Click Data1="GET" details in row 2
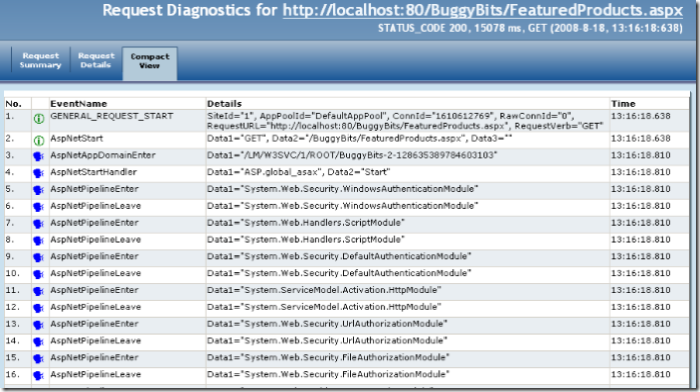 [359, 138]
